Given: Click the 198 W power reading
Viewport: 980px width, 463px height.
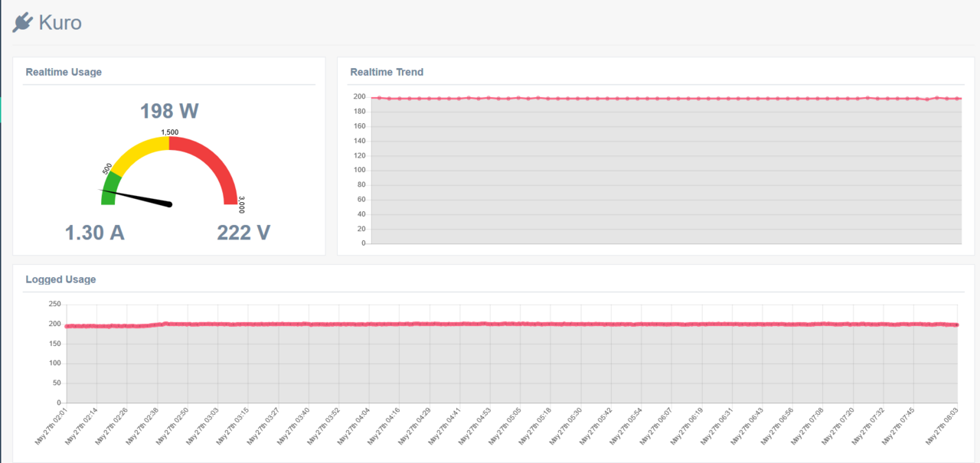Looking at the screenshot, I should pos(169,112).
